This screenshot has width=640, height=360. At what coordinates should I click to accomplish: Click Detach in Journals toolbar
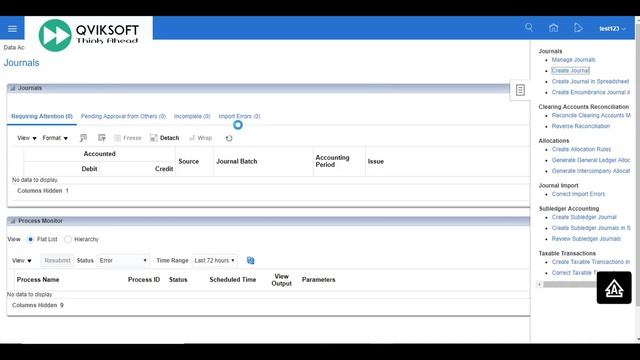164,138
